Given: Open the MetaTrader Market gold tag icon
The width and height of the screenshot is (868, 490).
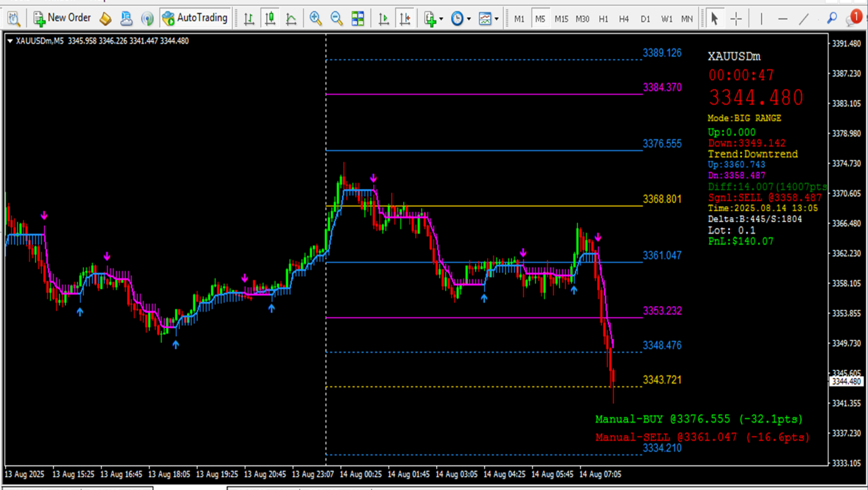Looking at the screenshot, I should pos(106,18).
